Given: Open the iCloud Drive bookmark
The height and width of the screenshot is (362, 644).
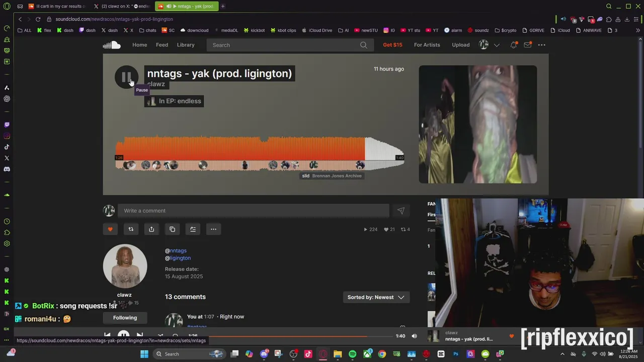Looking at the screenshot, I should (317, 30).
